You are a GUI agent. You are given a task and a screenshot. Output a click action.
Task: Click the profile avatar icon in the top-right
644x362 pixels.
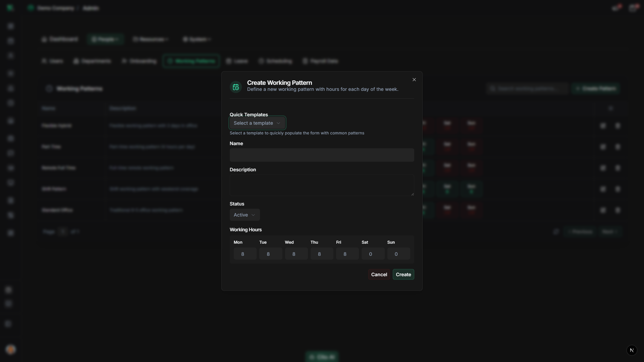(x=634, y=8)
